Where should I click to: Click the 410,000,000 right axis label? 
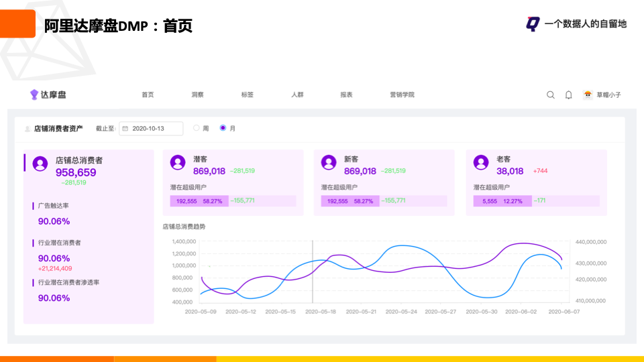point(590,300)
